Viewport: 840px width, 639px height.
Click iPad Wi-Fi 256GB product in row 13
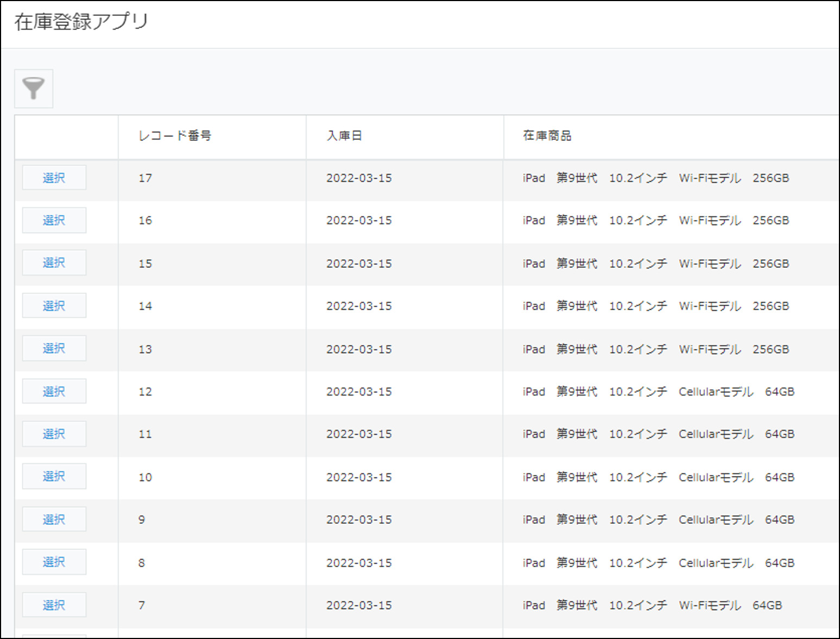click(x=656, y=349)
